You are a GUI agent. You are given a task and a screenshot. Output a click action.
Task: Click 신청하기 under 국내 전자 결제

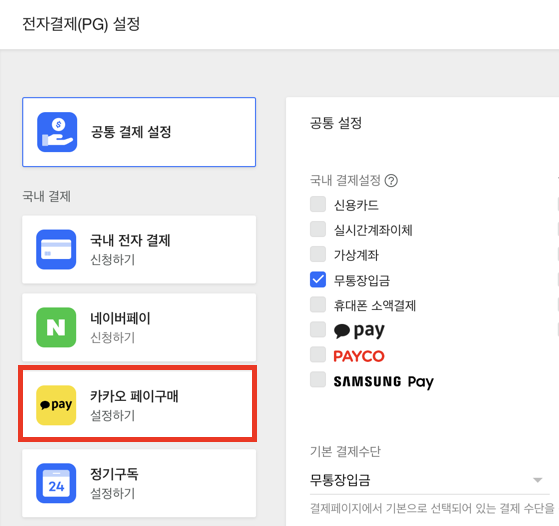[x=113, y=259]
